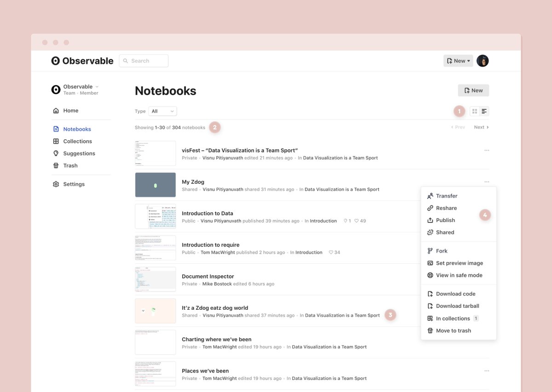
Task: Click the New button beside Notebooks heading
Action: 473,91
